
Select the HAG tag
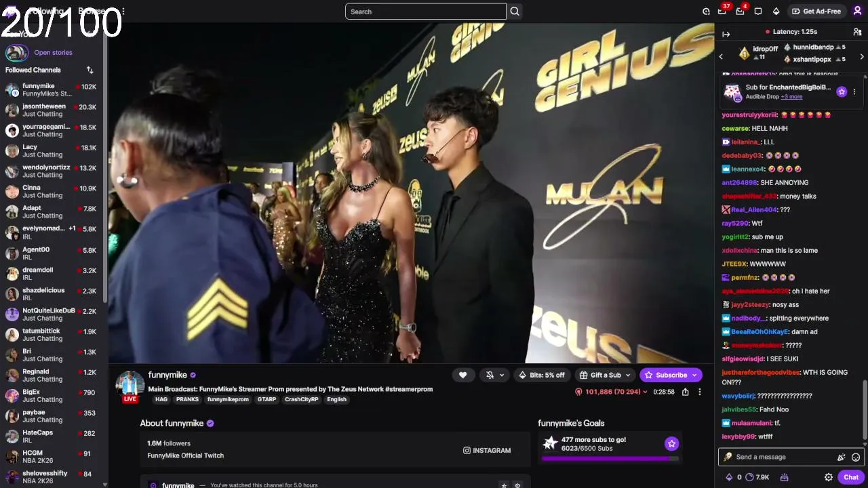(161, 399)
